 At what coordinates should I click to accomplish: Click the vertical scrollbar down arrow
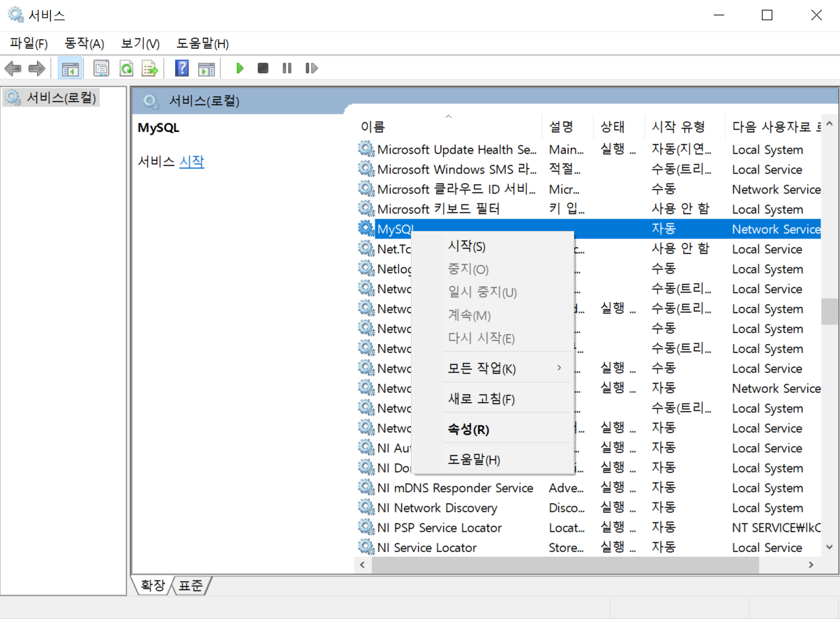point(830,547)
